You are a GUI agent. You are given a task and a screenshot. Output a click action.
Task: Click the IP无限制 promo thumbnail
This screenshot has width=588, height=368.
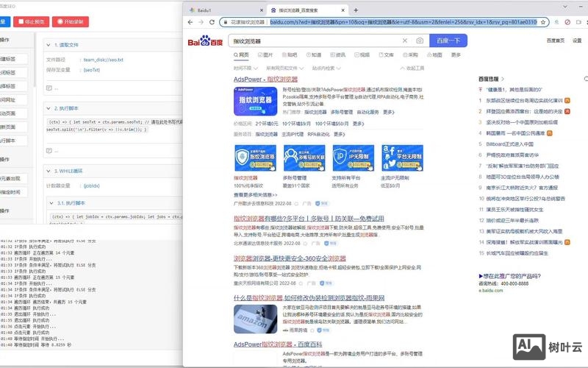[354, 158]
